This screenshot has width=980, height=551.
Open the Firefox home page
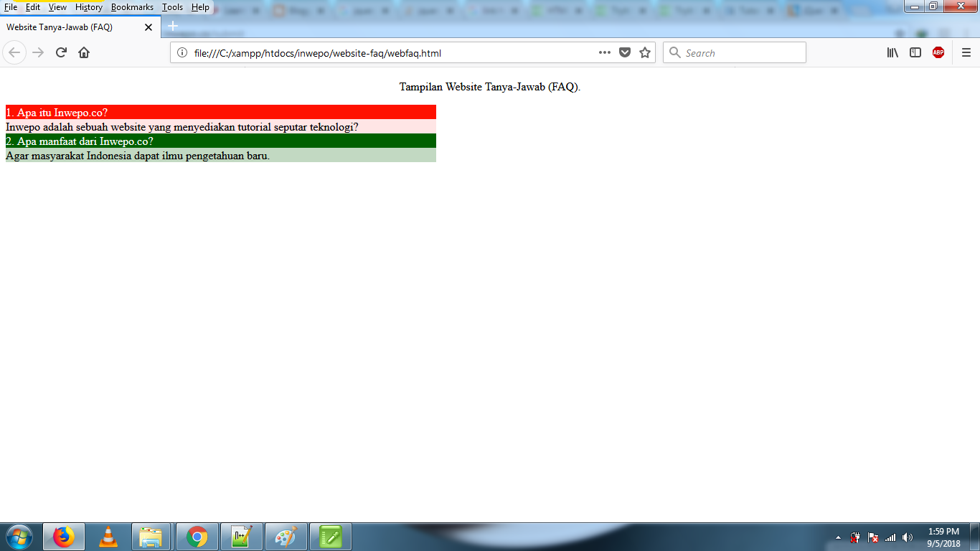[x=84, y=52]
